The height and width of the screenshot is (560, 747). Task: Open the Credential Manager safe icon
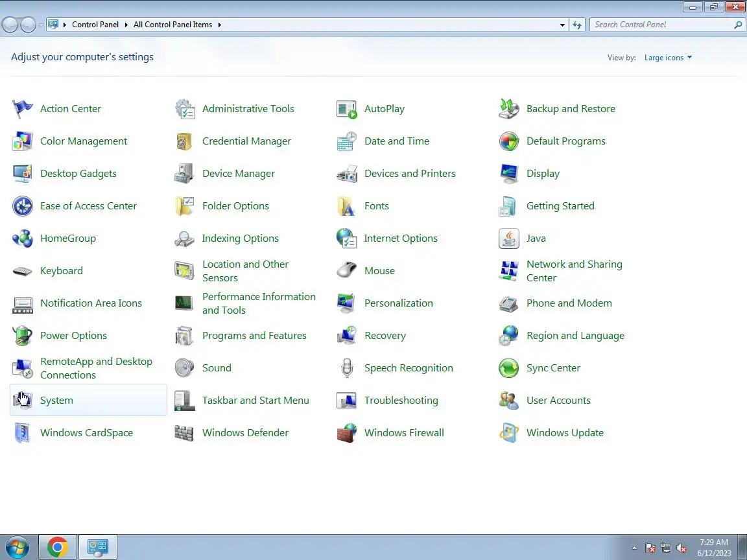[x=184, y=141]
